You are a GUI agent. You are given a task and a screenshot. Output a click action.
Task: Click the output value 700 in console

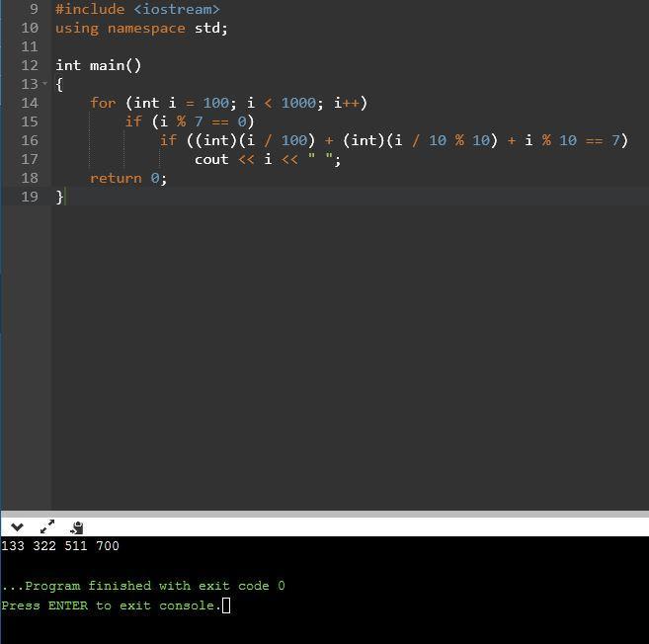click(108, 546)
